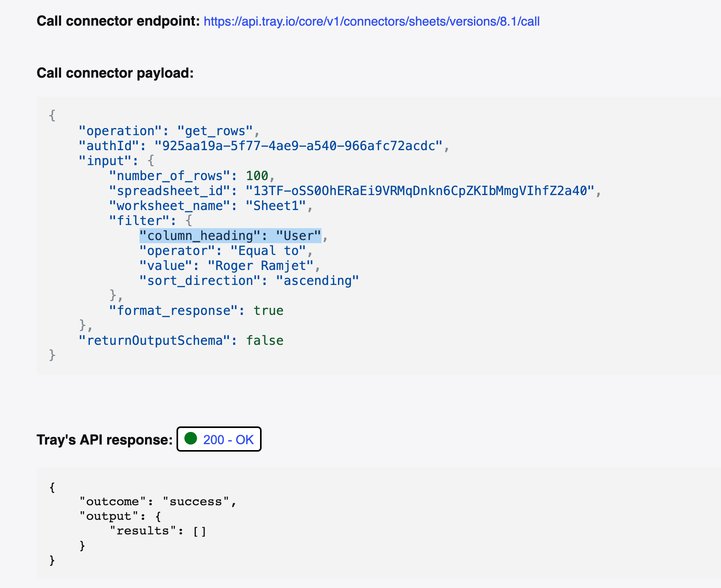Open the call connector endpoint URL link
The width and height of the screenshot is (721, 588).
click(371, 21)
